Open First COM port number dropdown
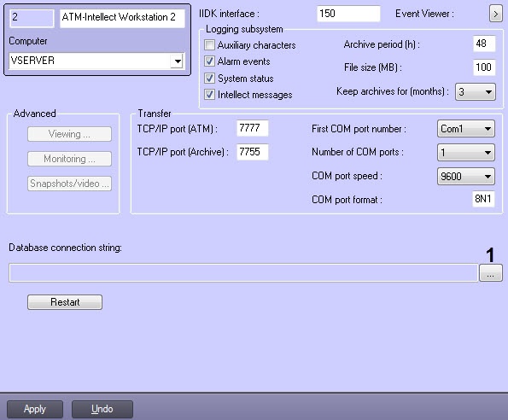This screenshot has width=508, height=420. (x=465, y=129)
